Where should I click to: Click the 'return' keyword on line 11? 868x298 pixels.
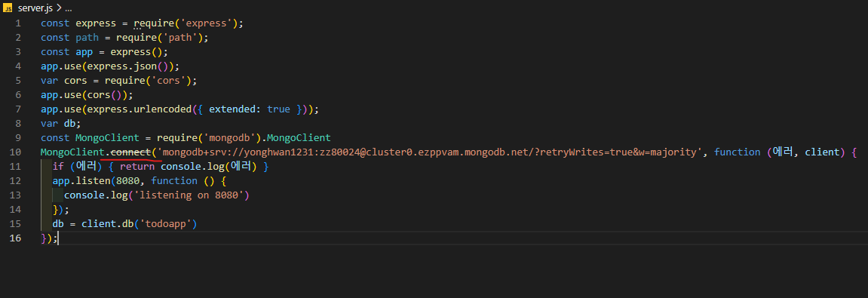tap(136, 166)
